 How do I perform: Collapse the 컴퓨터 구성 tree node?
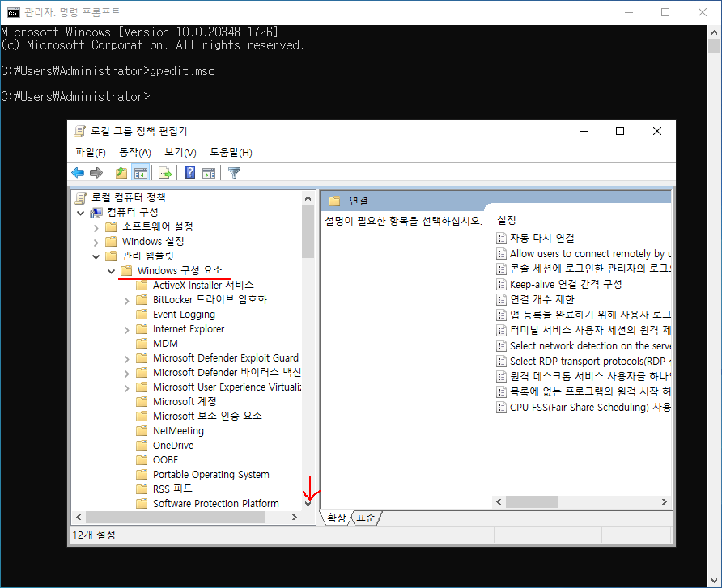coord(81,213)
